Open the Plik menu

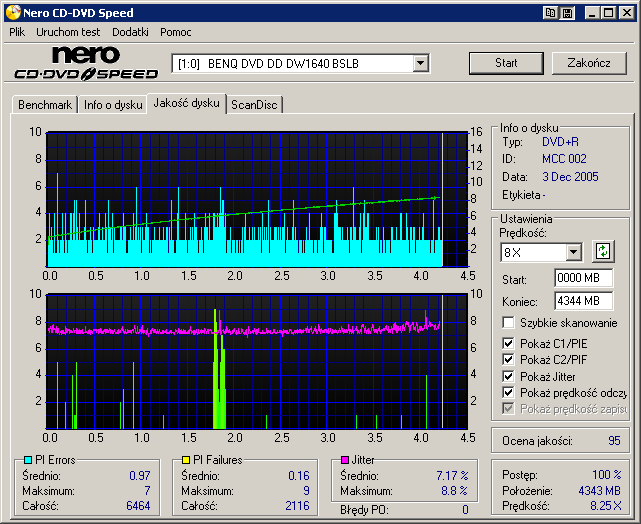pyautogui.click(x=17, y=32)
